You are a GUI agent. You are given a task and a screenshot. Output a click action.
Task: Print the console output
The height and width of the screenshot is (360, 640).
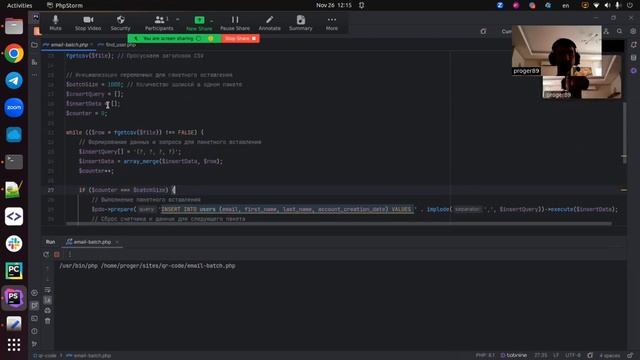tap(48, 311)
